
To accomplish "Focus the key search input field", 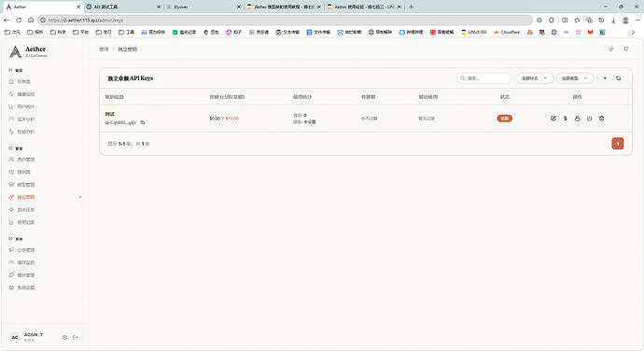I will pyautogui.click(x=483, y=78).
